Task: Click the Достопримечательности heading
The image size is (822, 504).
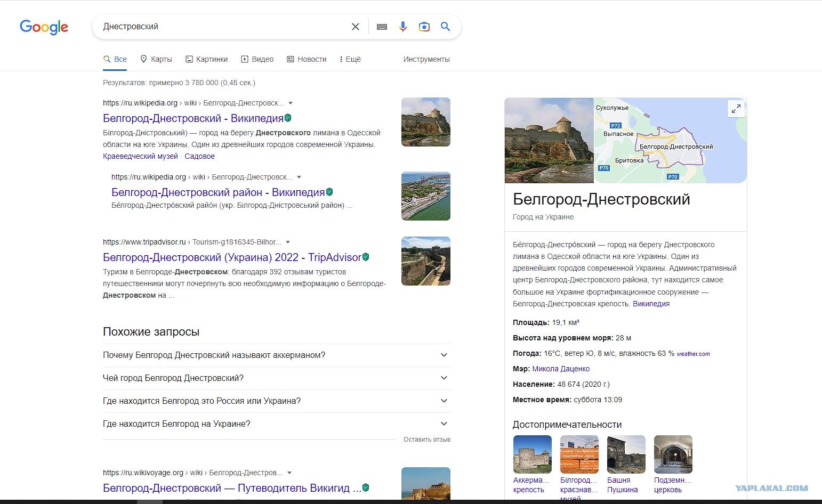Action: (x=567, y=425)
